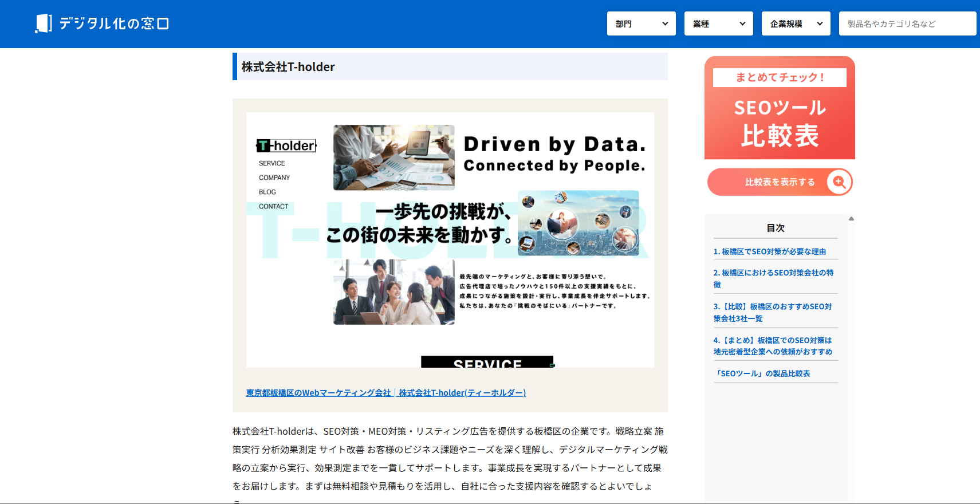Open 【比較】板橋区のおすすめSEO対策会社3社一覧 link
Image resolution: width=980 pixels, height=504 pixels.
click(x=772, y=312)
